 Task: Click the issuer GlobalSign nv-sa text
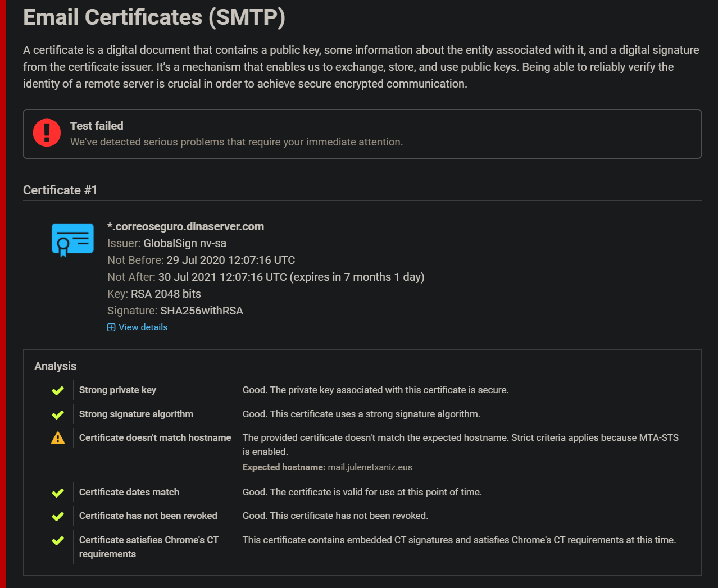(166, 243)
